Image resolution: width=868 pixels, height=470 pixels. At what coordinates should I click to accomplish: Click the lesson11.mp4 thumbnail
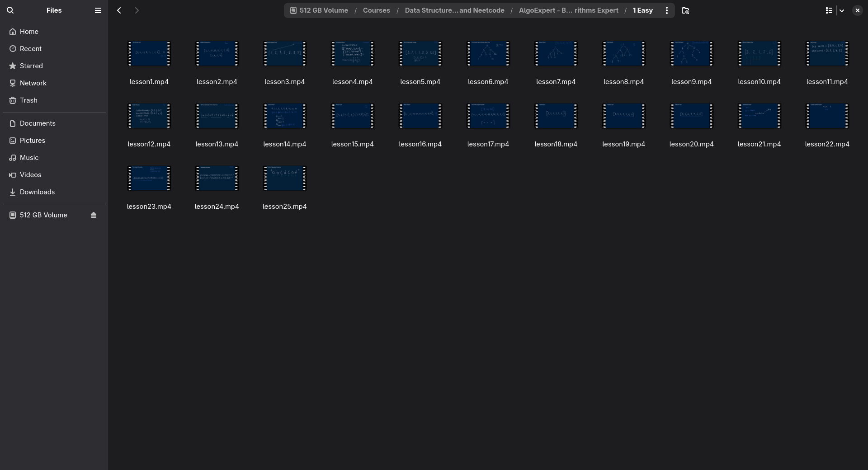tap(827, 54)
